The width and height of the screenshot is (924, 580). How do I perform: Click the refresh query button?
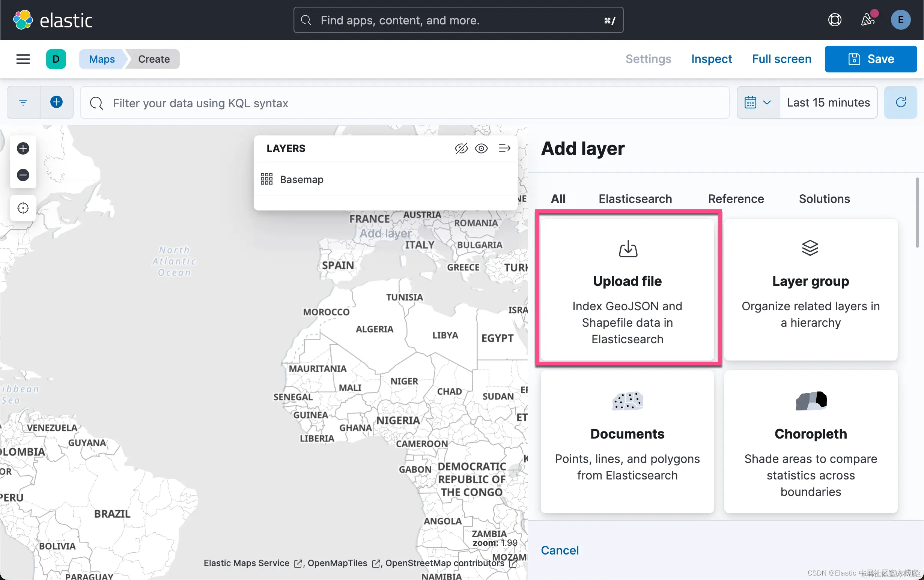pyautogui.click(x=900, y=102)
